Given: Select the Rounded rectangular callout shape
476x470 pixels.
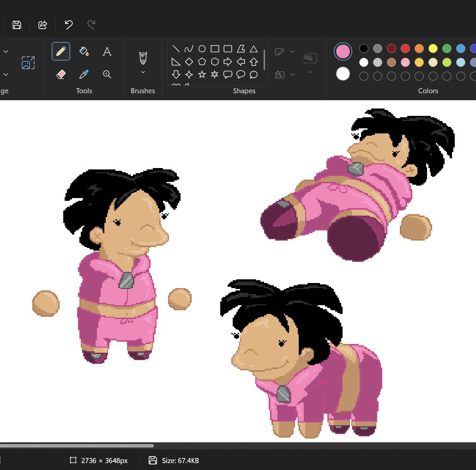Looking at the screenshot, I should 228,74.
